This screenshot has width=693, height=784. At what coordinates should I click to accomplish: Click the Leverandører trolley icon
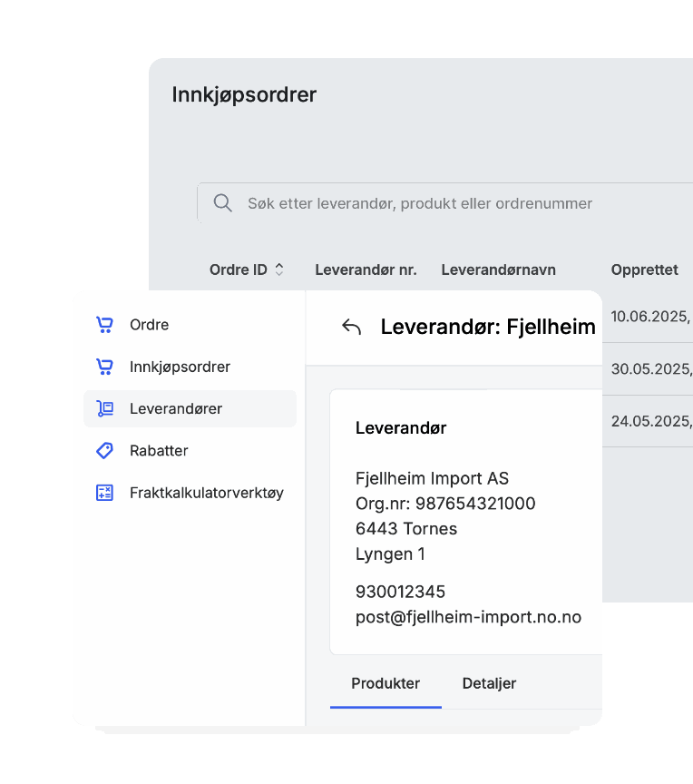[104, 408]
